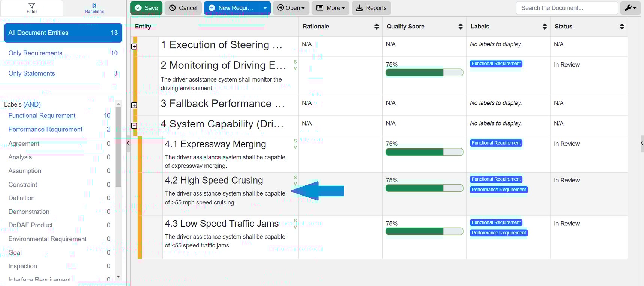Expand the Fallback Performance section
The width and height of the screenshot is (644, 286).
point(134,105)
